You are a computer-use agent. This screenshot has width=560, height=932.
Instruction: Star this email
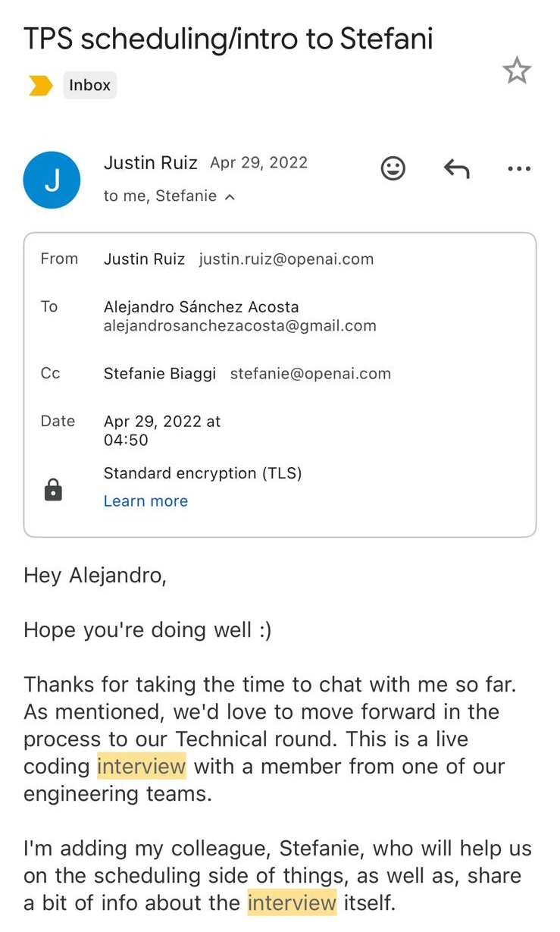coord(517,70)
